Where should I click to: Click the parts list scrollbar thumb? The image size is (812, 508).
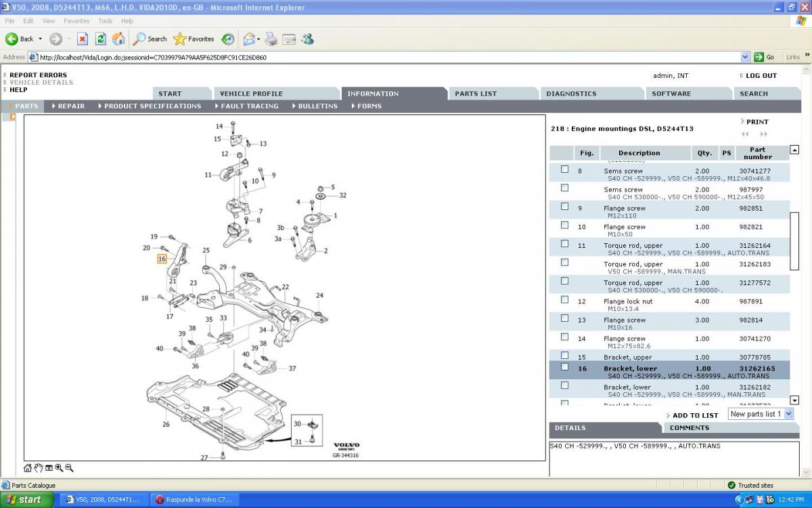pyautogui.click(x=794, y=241)
